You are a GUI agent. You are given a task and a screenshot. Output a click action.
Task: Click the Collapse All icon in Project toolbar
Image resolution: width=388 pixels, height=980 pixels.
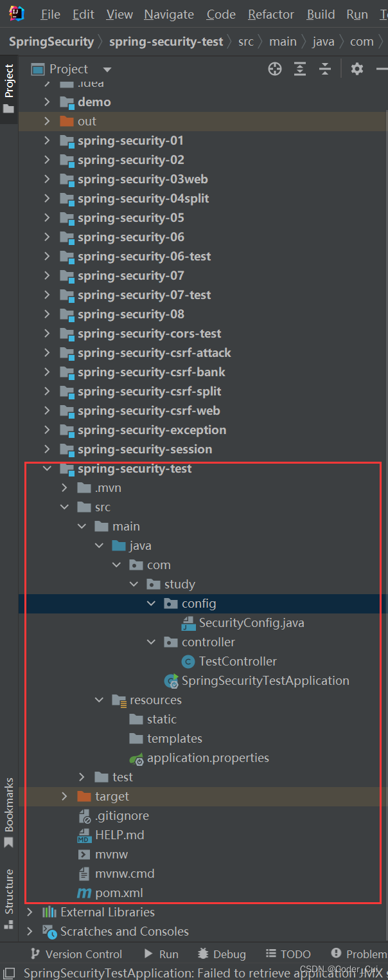click(x=324, y=69)
